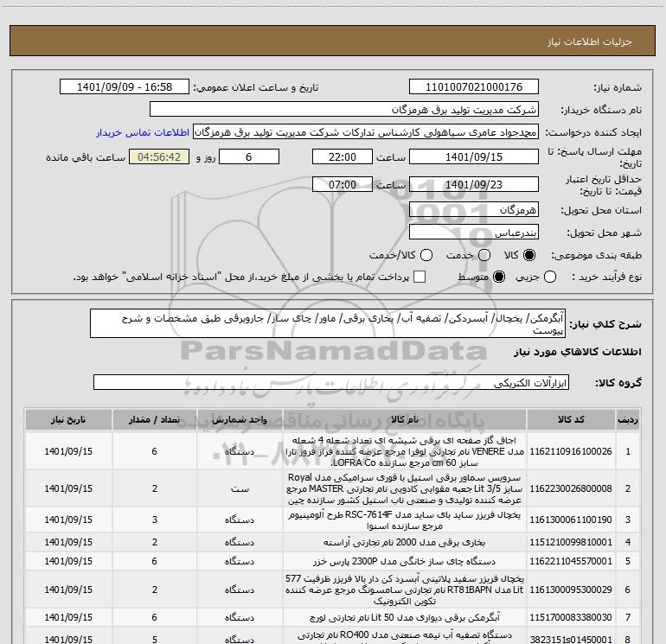Select the کالا radio button
Image resolution: width=666 pixels, height=644 pixels.
coord(529,255)
